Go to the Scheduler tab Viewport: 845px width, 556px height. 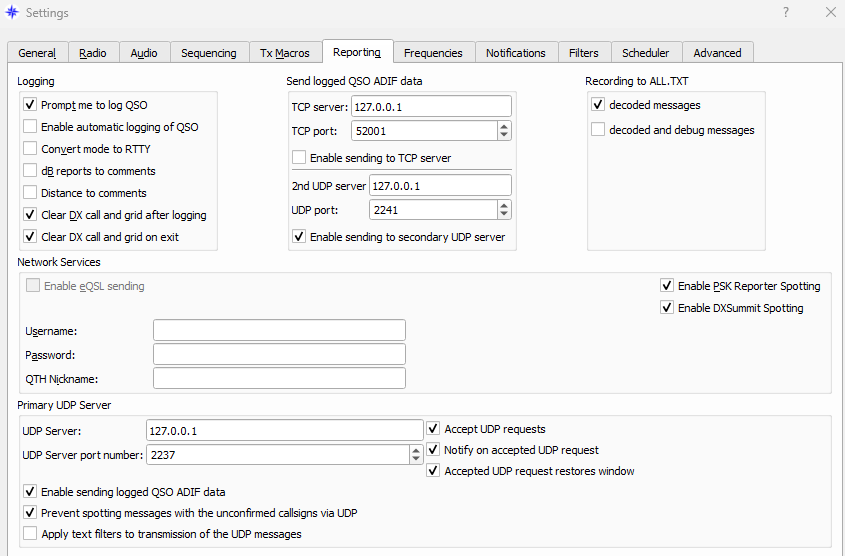click(x=646, y=53)
